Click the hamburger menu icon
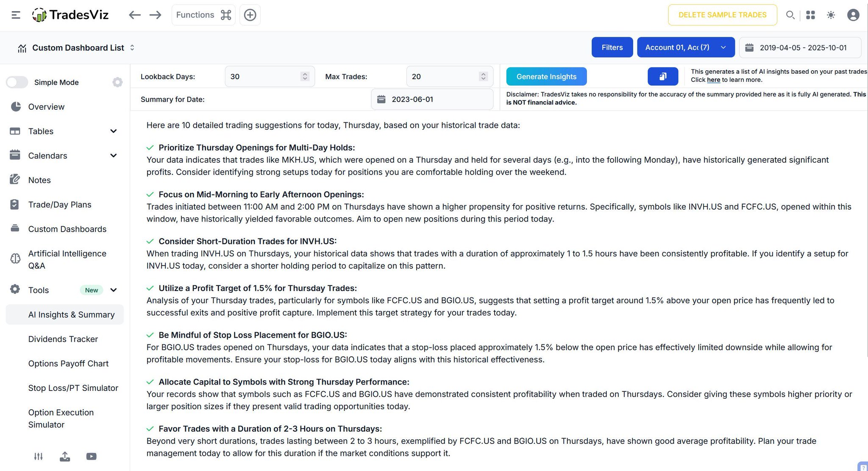868x471 pixels. pyautogui.click(x=16, y=15)
